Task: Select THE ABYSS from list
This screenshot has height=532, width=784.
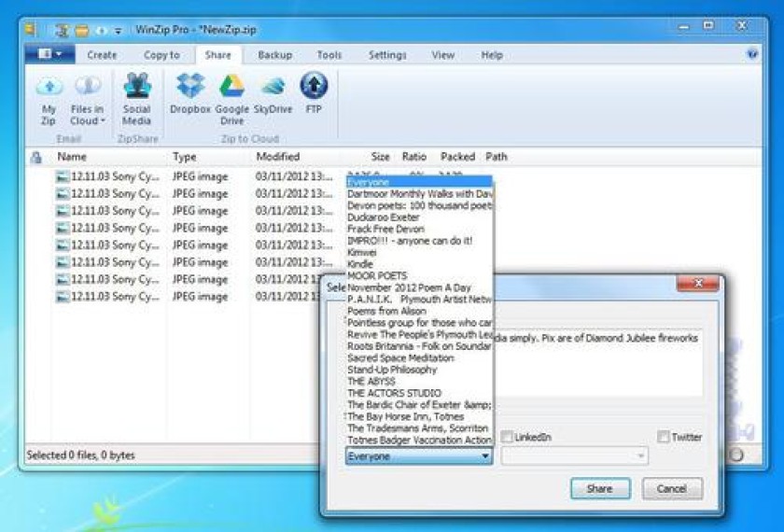Action: [419, 382]
